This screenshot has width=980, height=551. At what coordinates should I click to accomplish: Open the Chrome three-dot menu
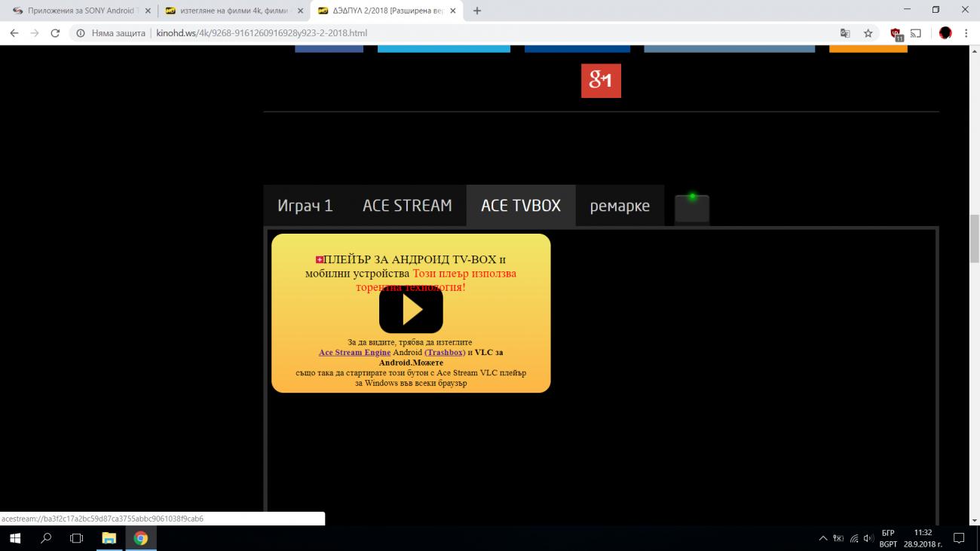pyautogui.click(x=966, y=33)
